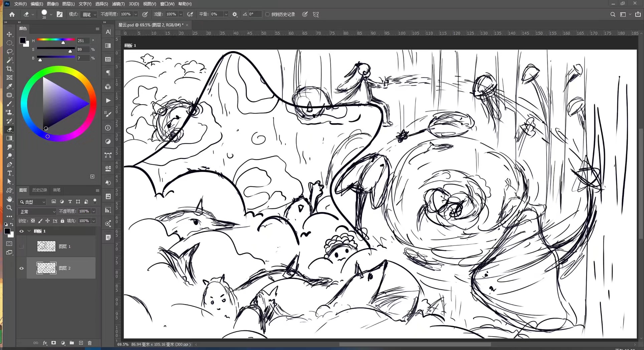
Task: Select the Zoom tool
Action: point(9,208)
